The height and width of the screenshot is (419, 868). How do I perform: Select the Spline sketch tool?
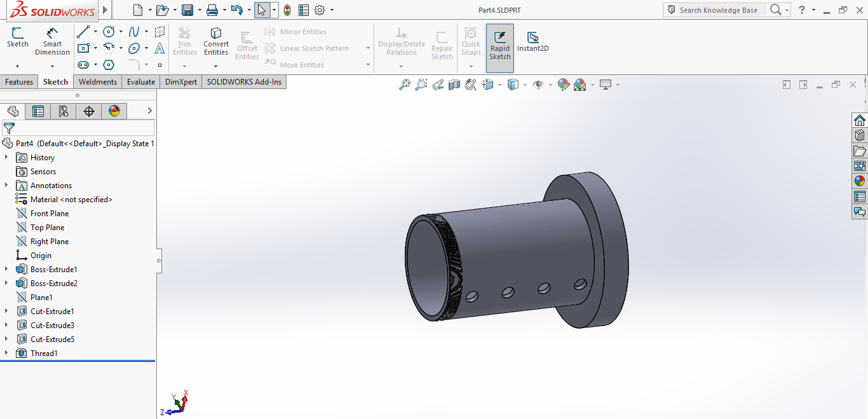coord(134,32)
